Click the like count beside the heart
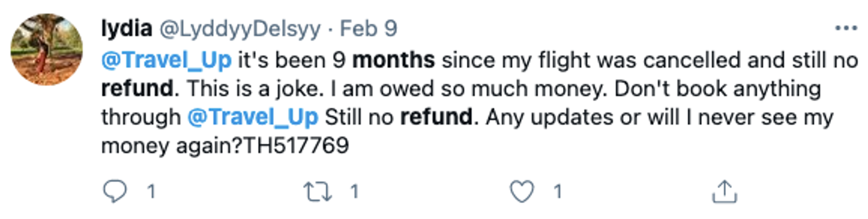 pos(558,192)
